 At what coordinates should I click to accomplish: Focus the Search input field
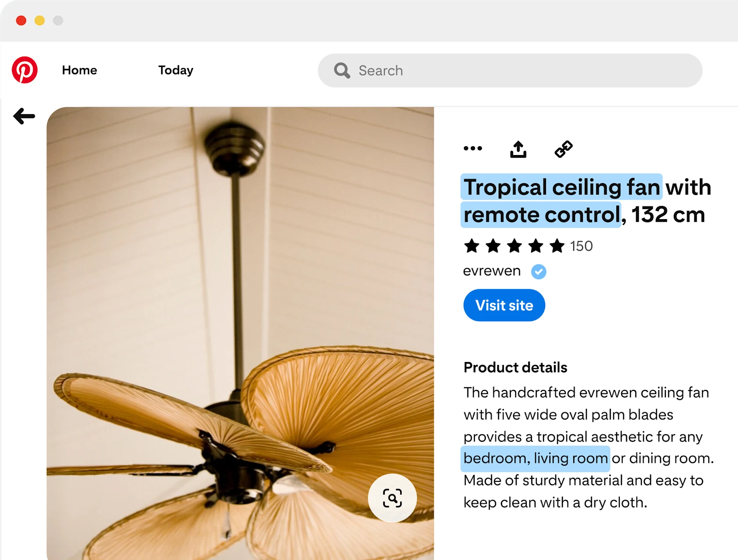coord(510,70)
